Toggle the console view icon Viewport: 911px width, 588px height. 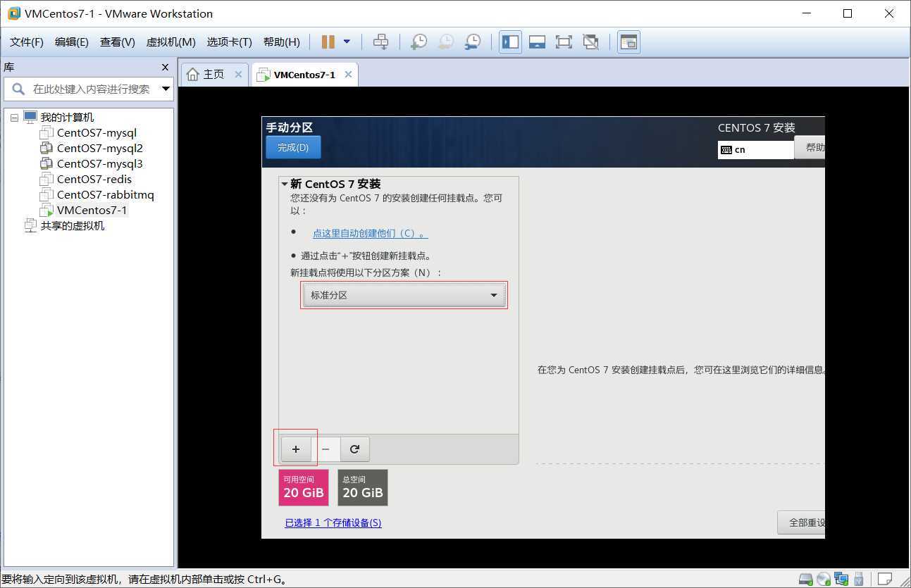(628, 42)
